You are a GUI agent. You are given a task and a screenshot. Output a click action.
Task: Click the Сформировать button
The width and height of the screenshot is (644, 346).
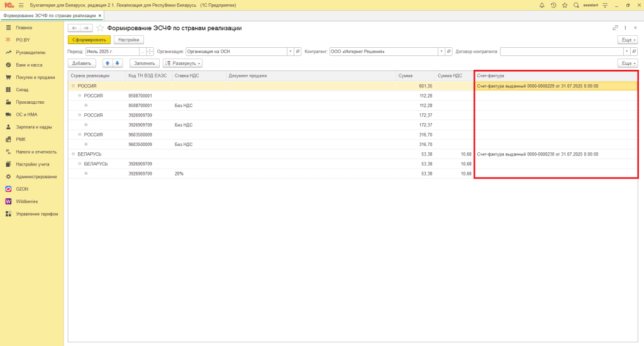tap(89, 40)
